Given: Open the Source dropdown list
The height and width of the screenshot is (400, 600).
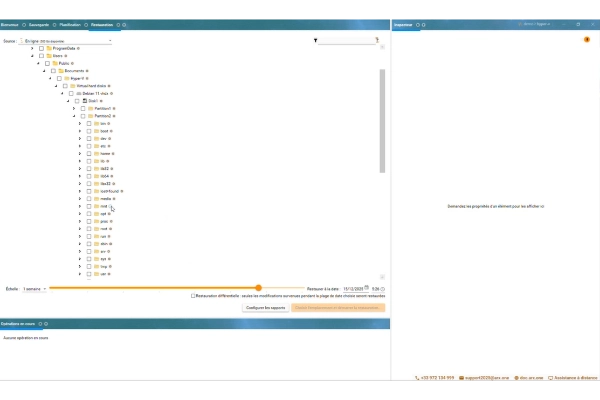Looking at the screenshot, I should pyautogui.click(x=66, y=41).
